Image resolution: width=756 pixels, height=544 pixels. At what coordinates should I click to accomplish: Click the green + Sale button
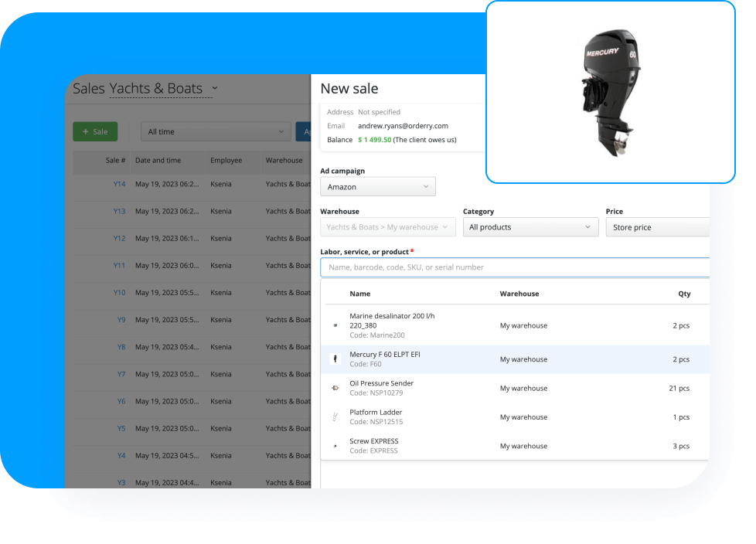[95, 131]
